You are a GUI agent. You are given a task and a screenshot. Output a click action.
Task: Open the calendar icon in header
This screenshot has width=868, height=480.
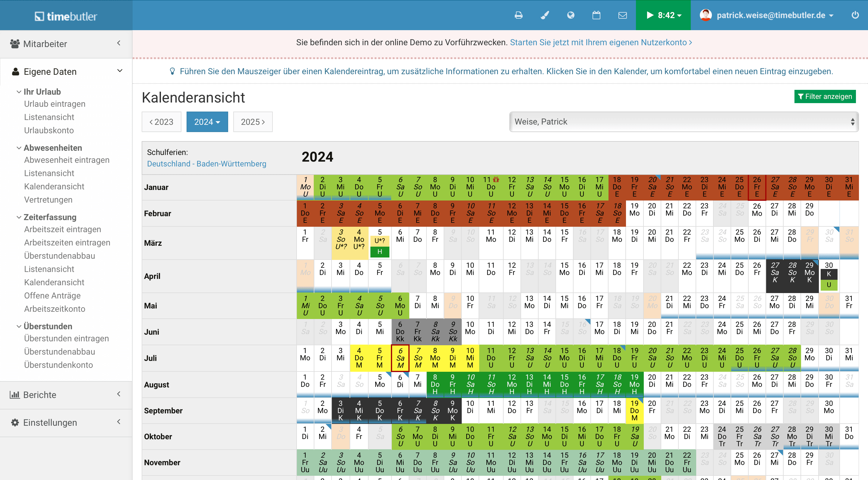point(596,15)
